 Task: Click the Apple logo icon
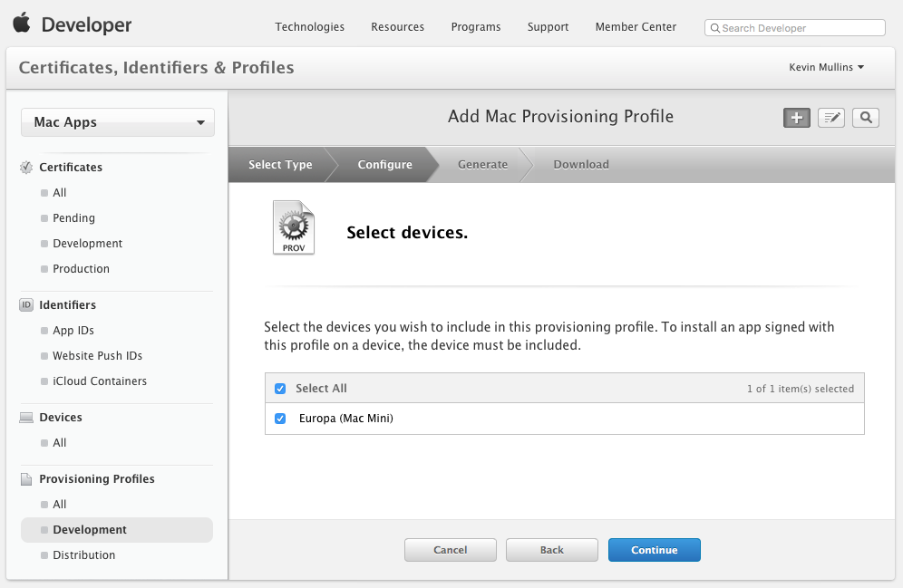(x=22, y=24)
